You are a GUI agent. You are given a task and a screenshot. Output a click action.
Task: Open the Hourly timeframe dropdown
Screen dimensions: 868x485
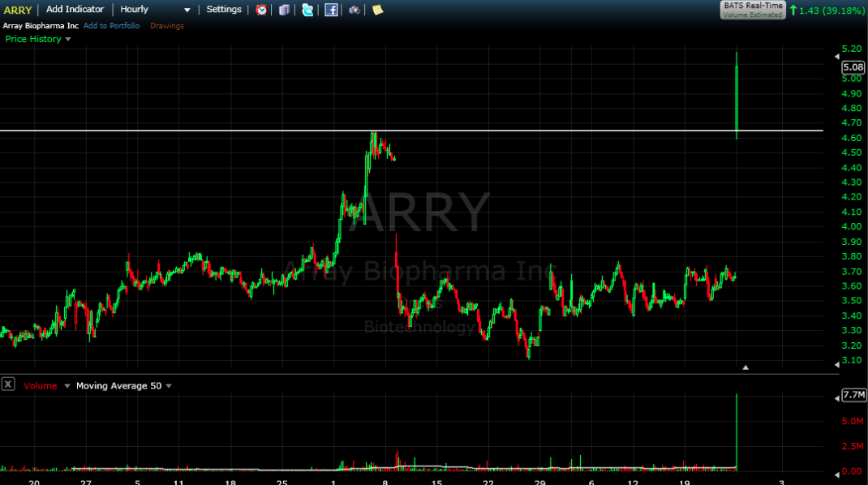(187, 10)
